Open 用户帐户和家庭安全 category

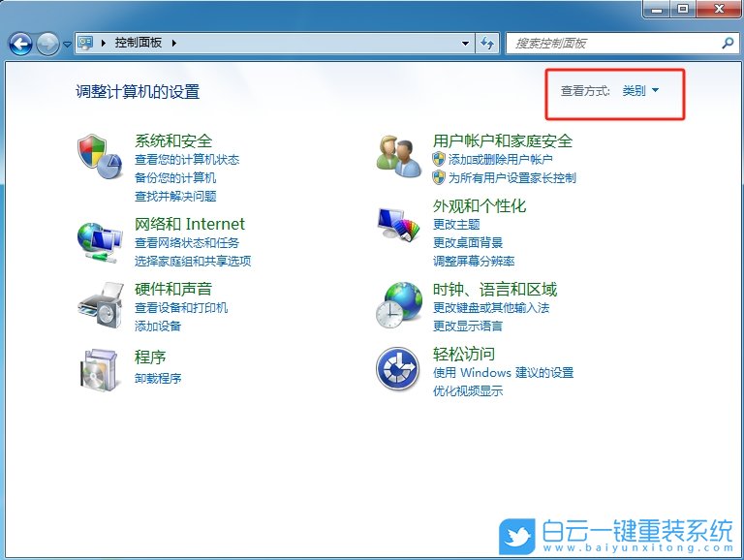click(503, 140)
